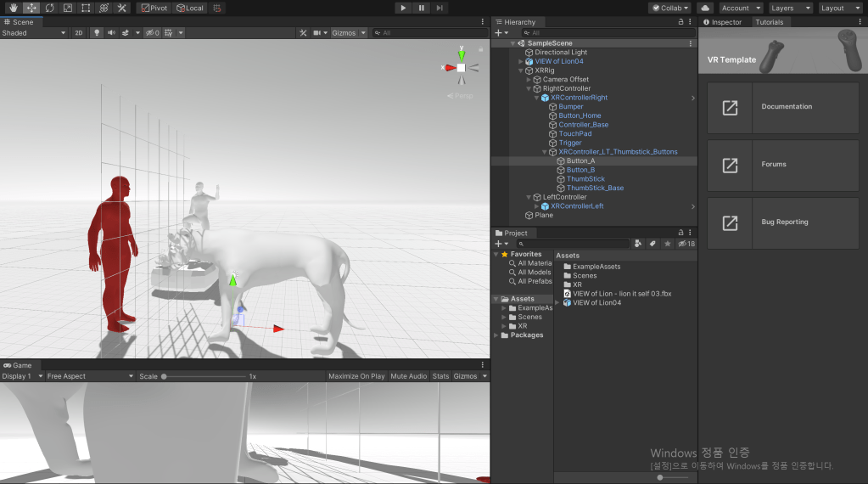Click the star favorites icon in Project panel
Viewport: 868px width, 484px height.
coord(667,244)
